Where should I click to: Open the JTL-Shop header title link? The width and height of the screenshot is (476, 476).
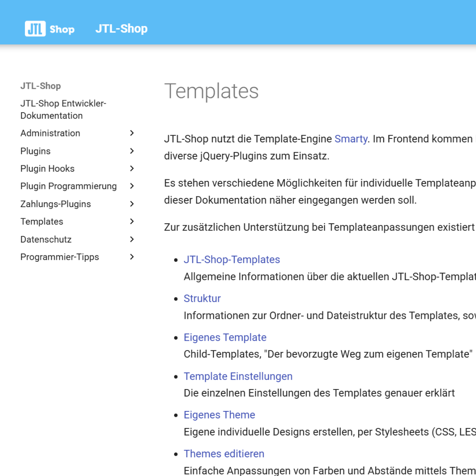coord(121,29)
